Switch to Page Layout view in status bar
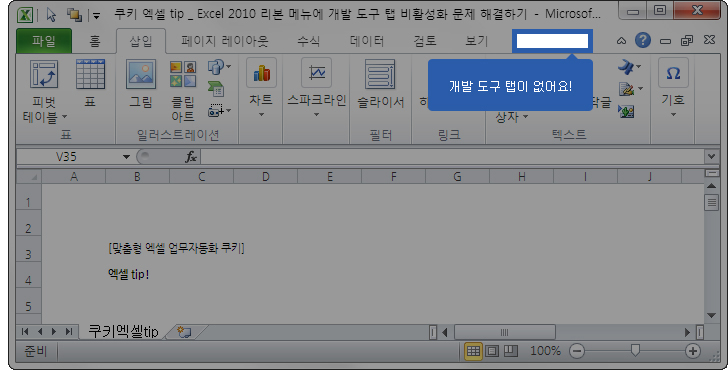 coord(492,351)
